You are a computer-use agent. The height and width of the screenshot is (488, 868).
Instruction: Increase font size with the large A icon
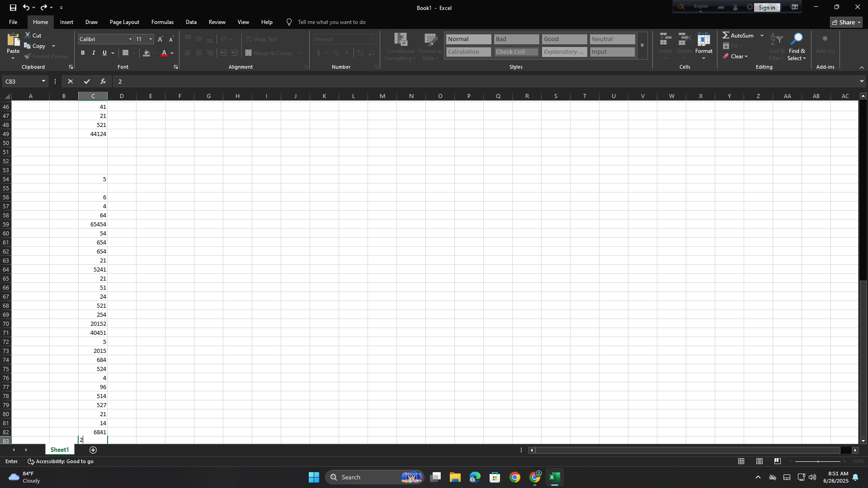pyautogui.click(x=160, y=39)
